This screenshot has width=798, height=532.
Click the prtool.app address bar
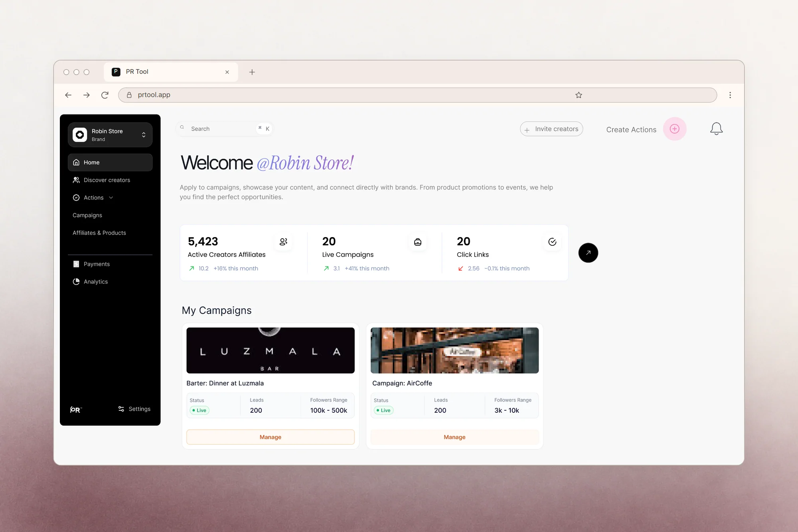click(x=417, y=95)
